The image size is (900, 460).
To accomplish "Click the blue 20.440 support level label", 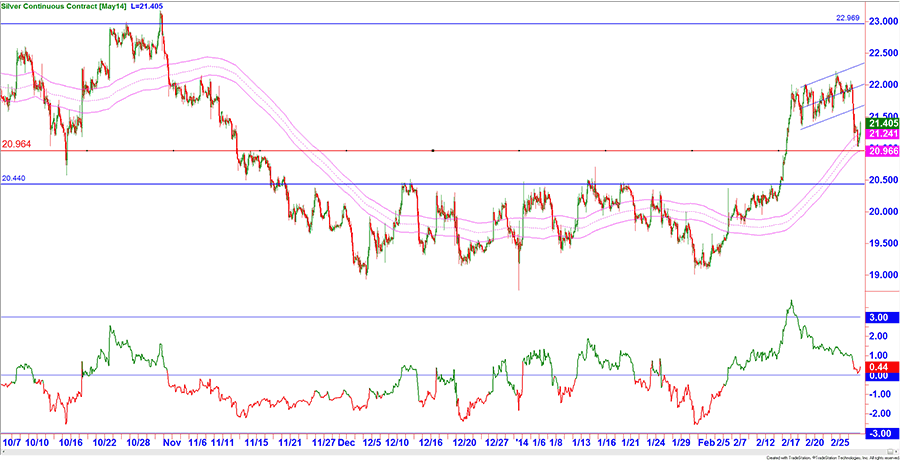I will (15, 177).
